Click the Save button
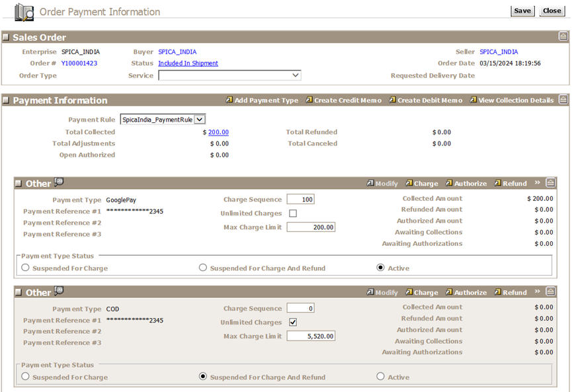This screenshot has height=392, width=572. tap(522, 11)
